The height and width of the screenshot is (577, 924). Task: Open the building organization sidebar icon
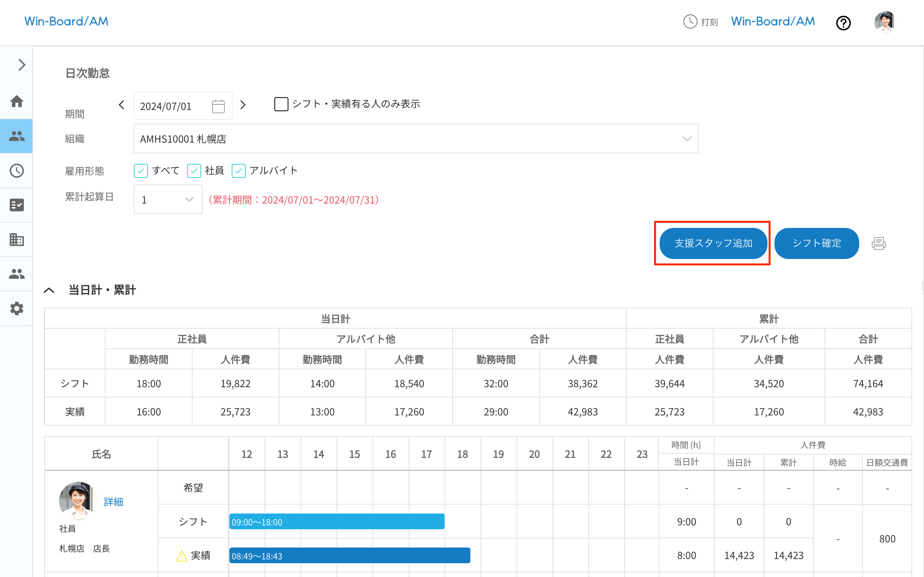(x=16, y=240)
